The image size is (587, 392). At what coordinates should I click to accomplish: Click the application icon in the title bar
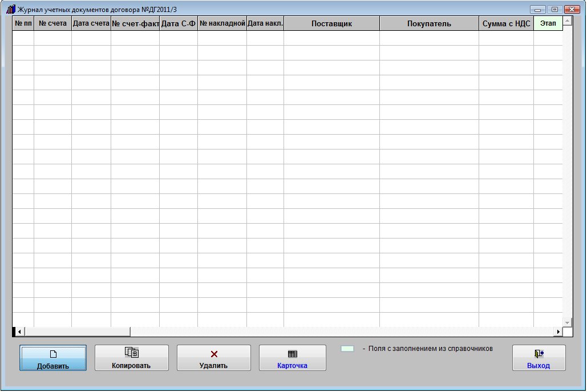(11, 9)
